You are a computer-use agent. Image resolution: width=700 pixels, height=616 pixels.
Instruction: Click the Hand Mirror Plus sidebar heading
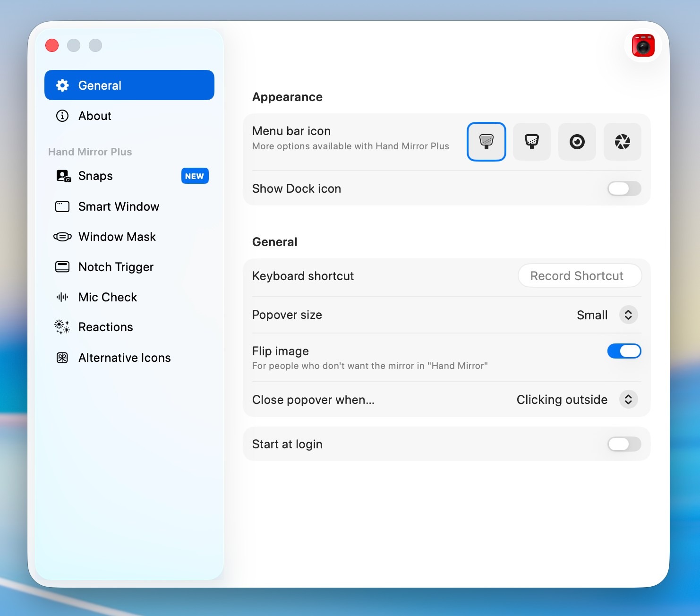90,152
